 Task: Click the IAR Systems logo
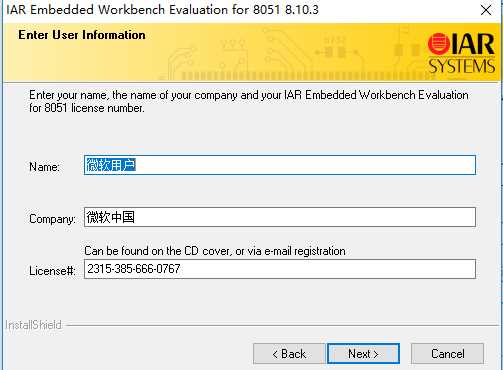point(461,53)
